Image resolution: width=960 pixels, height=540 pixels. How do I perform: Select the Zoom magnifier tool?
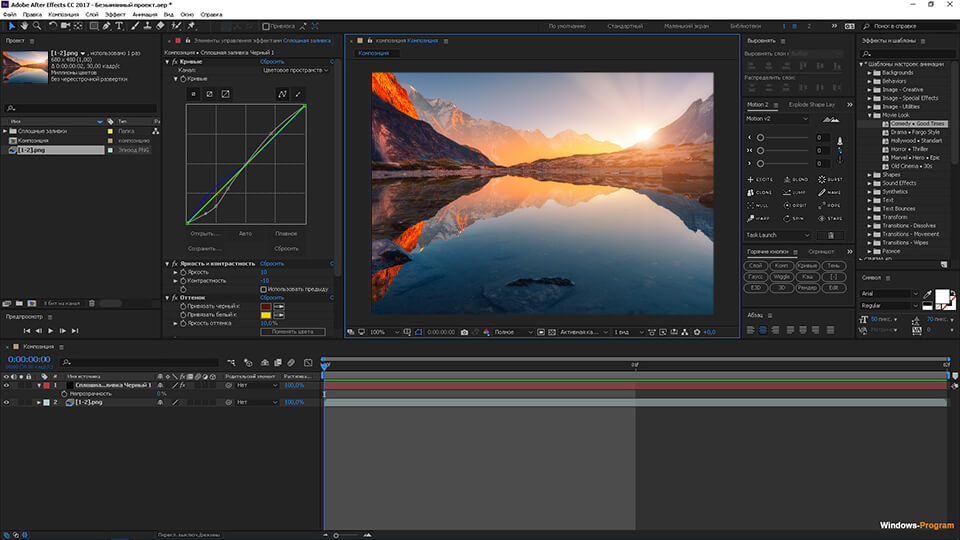[x=35, y=26]
